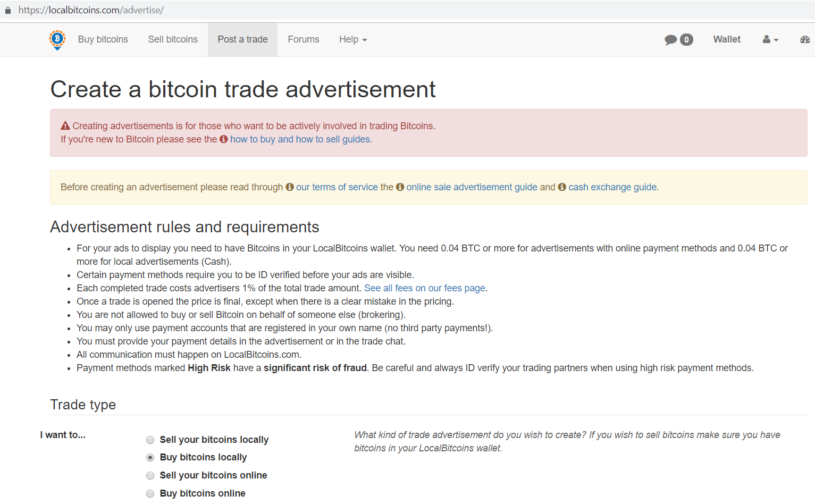815x504 pixels.
Task: Click the dashboard gauge icon
Action: pos(805,39)
